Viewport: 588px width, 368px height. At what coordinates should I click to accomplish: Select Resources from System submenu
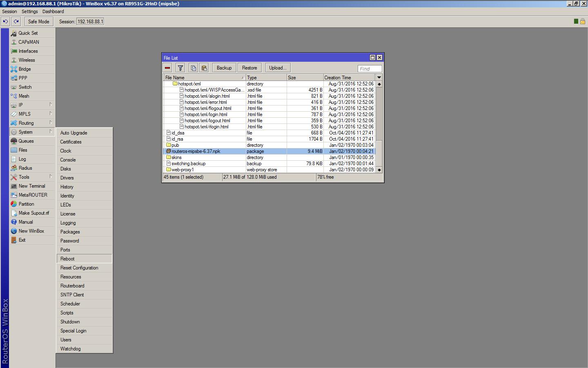pyautogui.click(x=85, y=277)
